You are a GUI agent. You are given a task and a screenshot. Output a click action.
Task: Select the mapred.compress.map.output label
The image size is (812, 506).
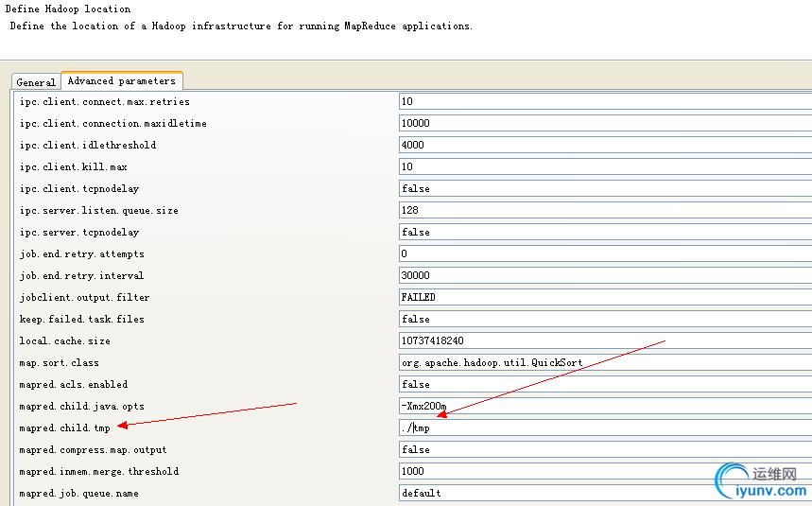94,450
